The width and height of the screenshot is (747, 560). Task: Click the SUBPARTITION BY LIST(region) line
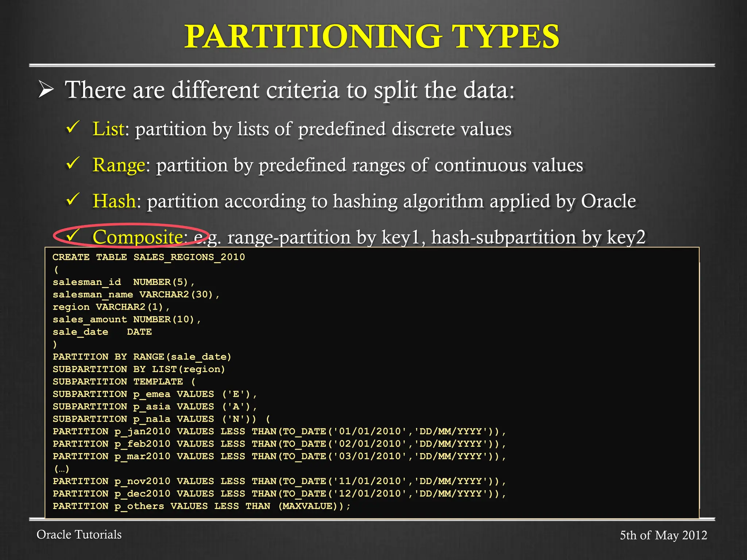[139, 369]
